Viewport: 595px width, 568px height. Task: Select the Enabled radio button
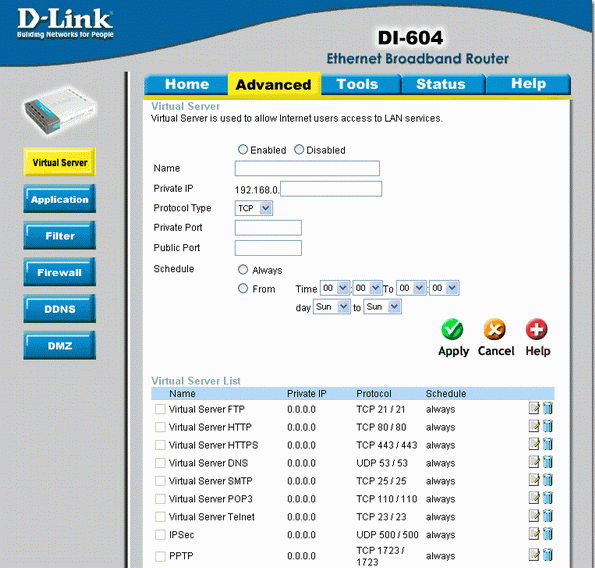pos(243,149)
